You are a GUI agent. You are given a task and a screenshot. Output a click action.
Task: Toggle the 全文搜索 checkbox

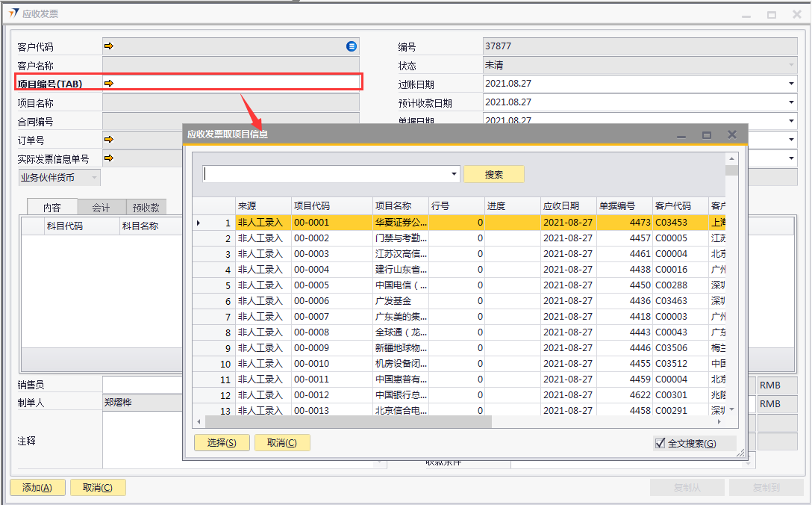click(660, 443)
